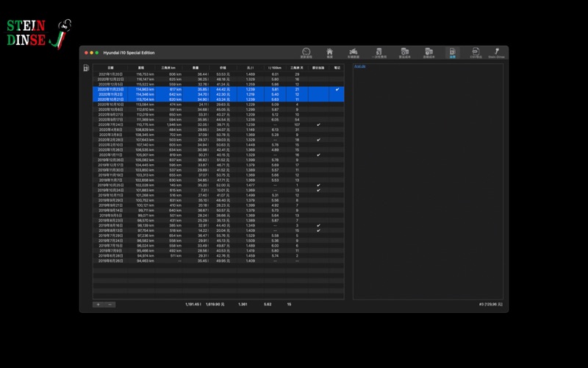Toggle partial-fill checkmark in 2019年10月25日 row
Screen dimensions: 588x368
pos(318,185)
